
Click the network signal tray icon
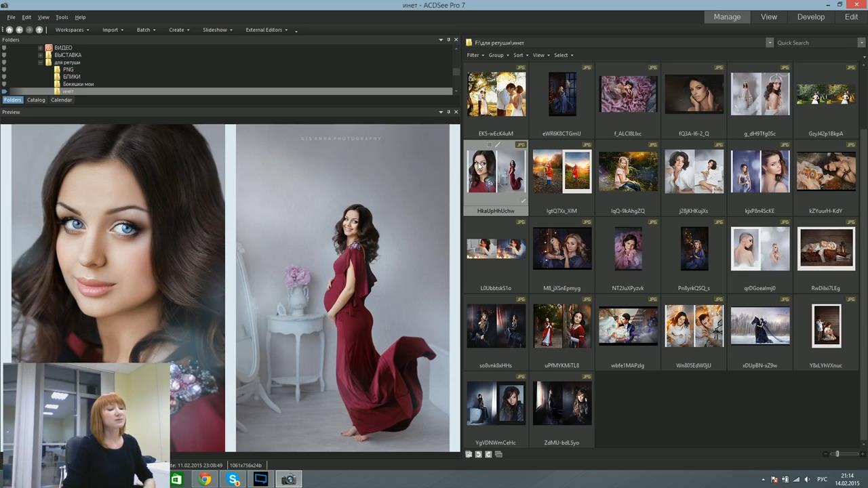(795, 479)
